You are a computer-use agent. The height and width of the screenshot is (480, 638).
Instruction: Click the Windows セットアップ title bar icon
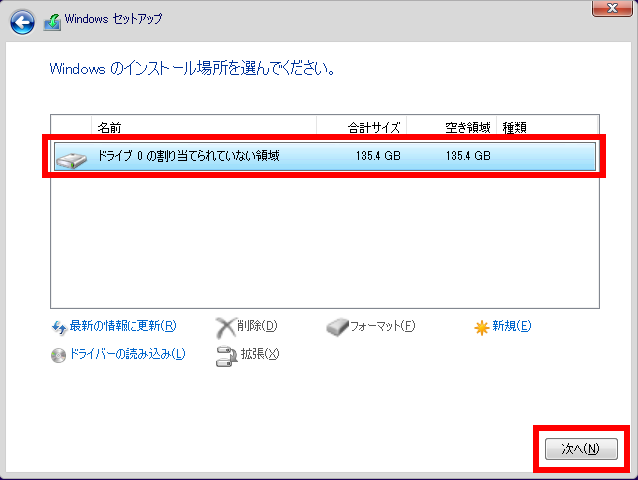(53, 20)
